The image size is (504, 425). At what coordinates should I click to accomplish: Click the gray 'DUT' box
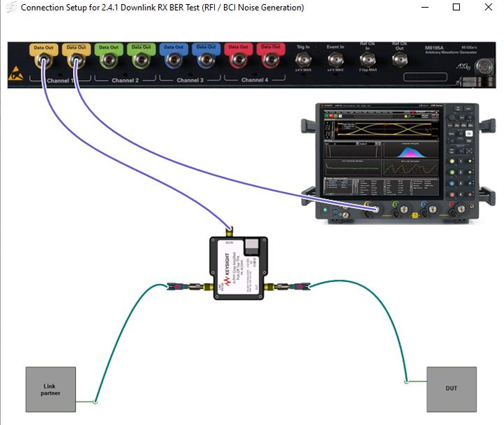(451, 389)
